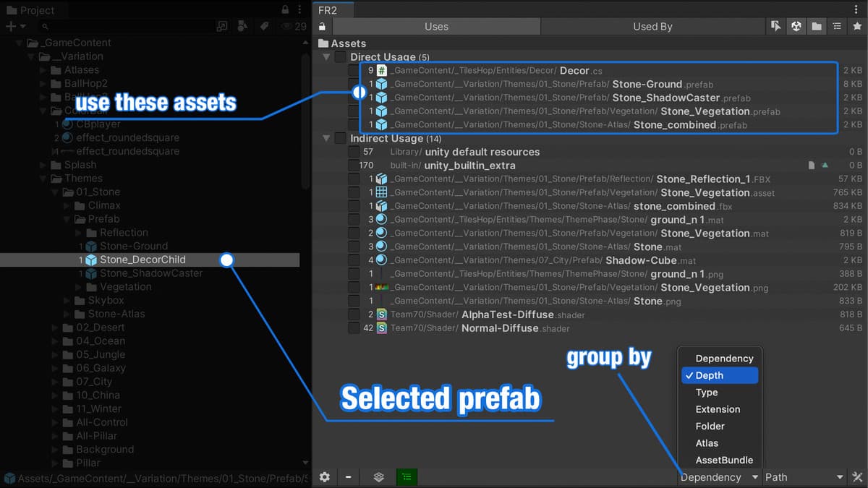The height and width of the screenshot is (488, 868).
Task: Click the tools icon at bottom right
Action: 857,477
